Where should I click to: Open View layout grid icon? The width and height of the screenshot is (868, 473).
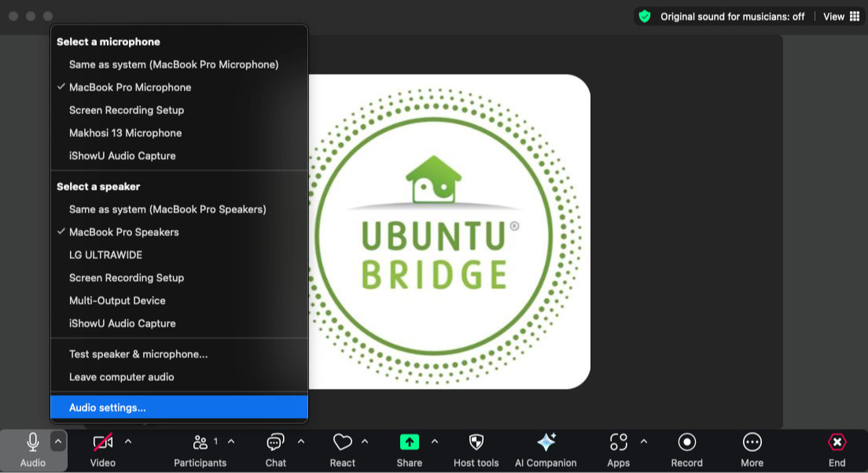pos(855,16)
